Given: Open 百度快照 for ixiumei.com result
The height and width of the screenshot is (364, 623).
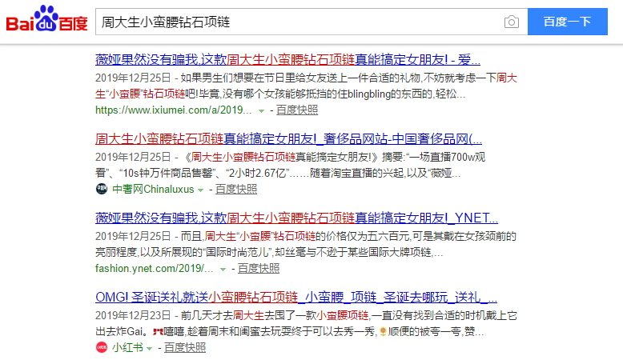Looking at the screenshot, I should click(297, 110).
